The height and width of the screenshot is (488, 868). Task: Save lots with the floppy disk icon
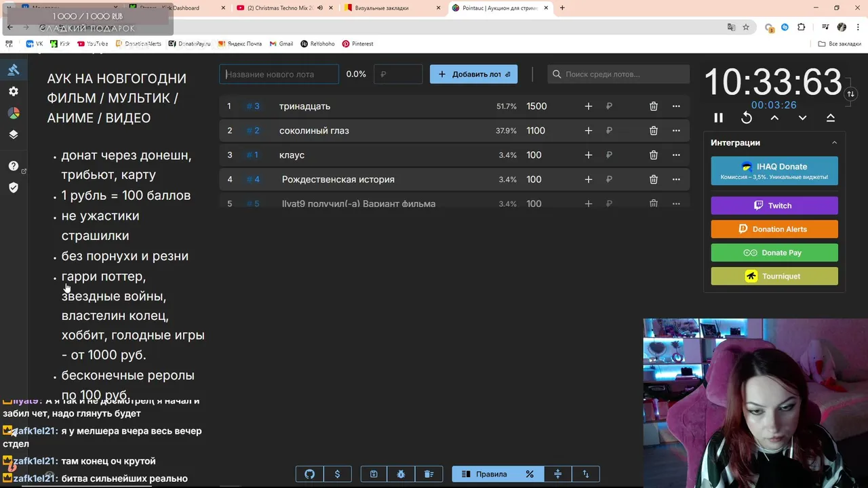[x=374, y=474]
